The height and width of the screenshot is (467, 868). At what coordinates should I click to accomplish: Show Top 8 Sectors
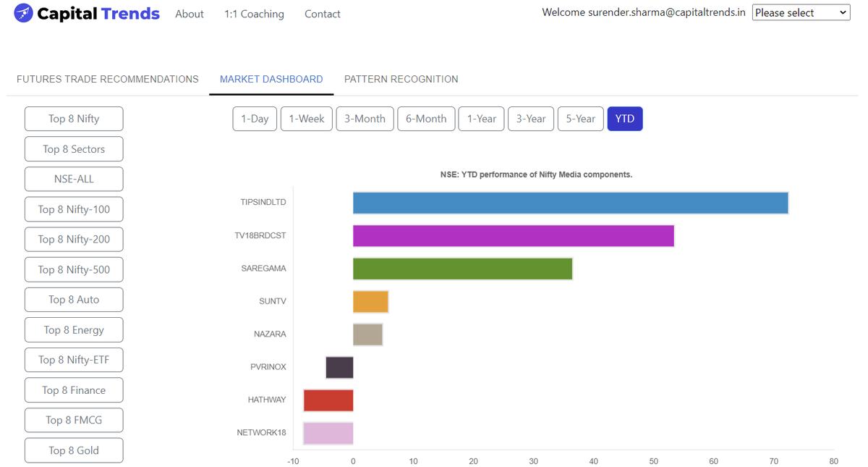click(74, 149)
